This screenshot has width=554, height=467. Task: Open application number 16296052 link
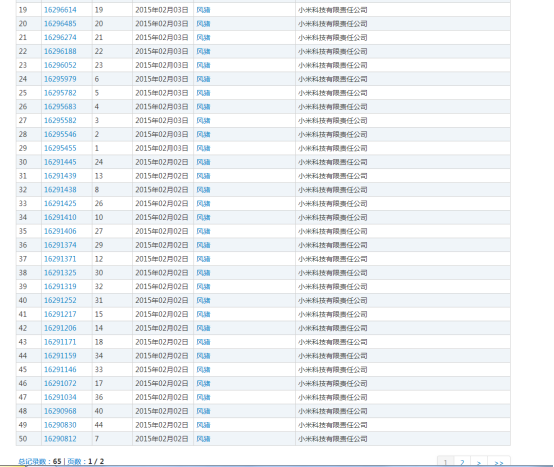coord(60,65)
